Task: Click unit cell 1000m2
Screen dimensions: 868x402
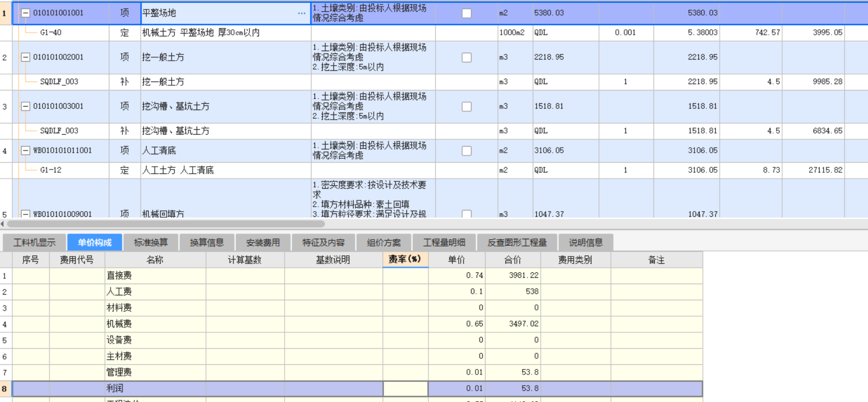Action: coord(512,33)
